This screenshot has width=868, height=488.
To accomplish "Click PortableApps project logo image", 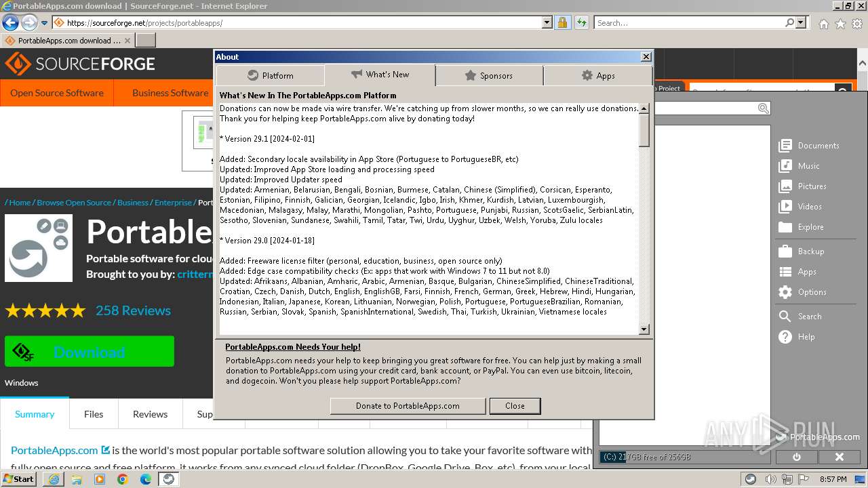I will pyautogui.click(x=39, y=248).
